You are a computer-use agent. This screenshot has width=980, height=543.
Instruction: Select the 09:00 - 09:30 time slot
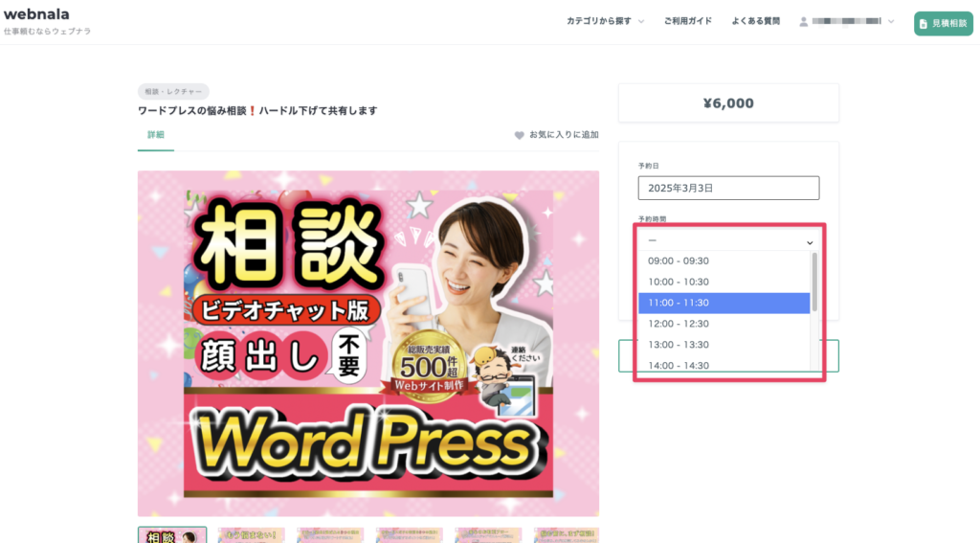point(724,260)
